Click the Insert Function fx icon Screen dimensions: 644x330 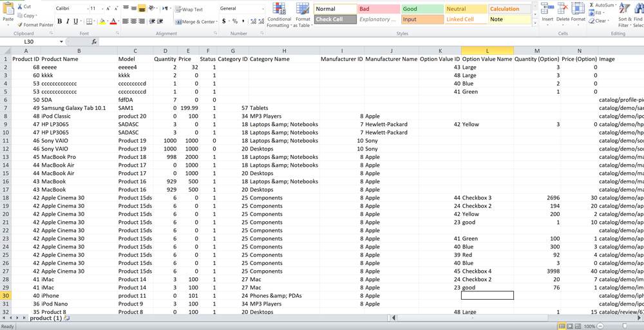[94, 42]
